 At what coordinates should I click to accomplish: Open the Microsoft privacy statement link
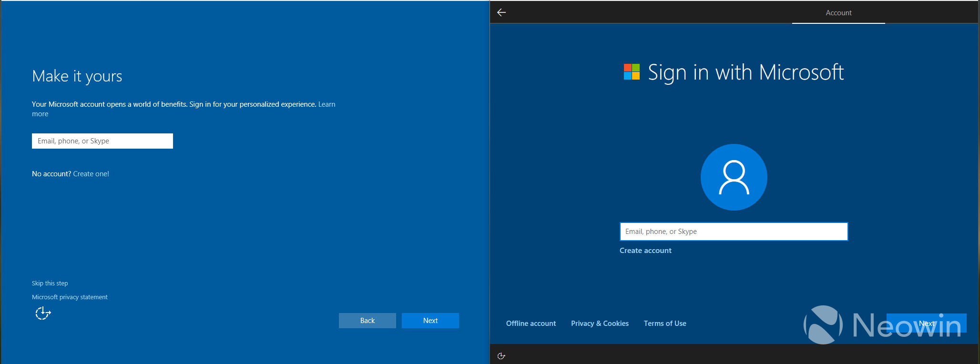pyautogui.click(x=70, y=297)
